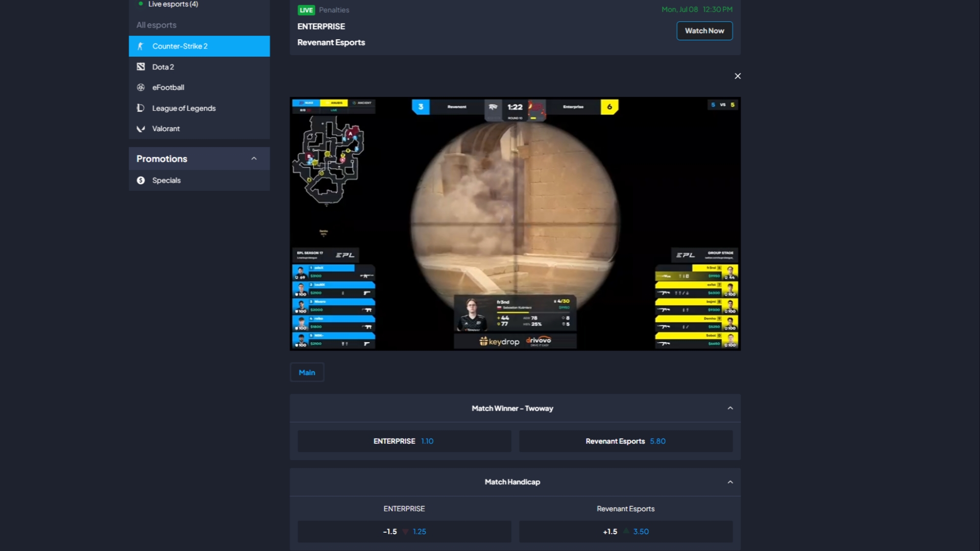980x551 pixels.
Task: Open eFootball category
Action: coord(199,87)
